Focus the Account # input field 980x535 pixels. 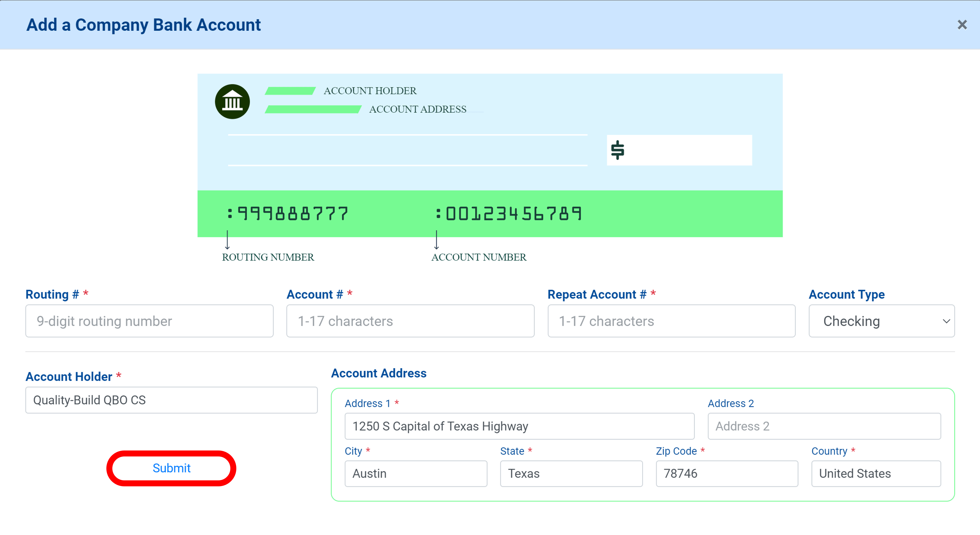pyautogui.click(x=410, y=321)
